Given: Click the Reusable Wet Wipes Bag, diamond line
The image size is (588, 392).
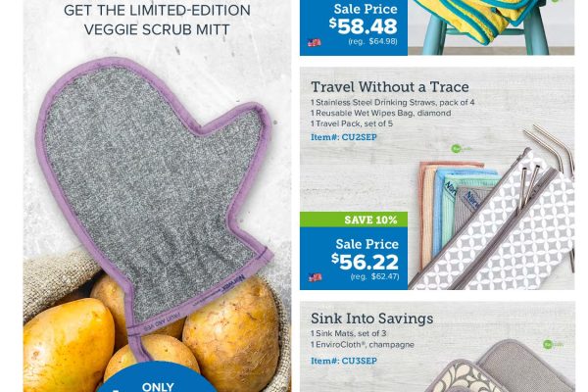Looking at the screenshot, I should tap(381, 113).
